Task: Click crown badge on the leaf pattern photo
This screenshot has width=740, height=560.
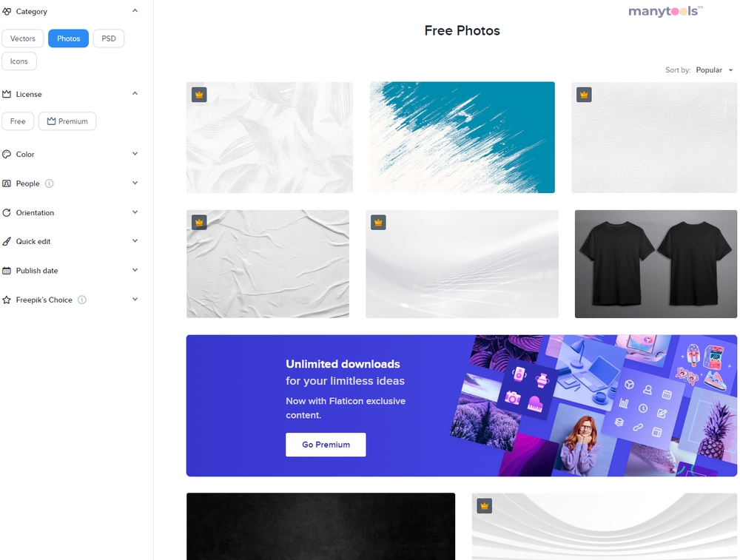Action: (199, 95)
